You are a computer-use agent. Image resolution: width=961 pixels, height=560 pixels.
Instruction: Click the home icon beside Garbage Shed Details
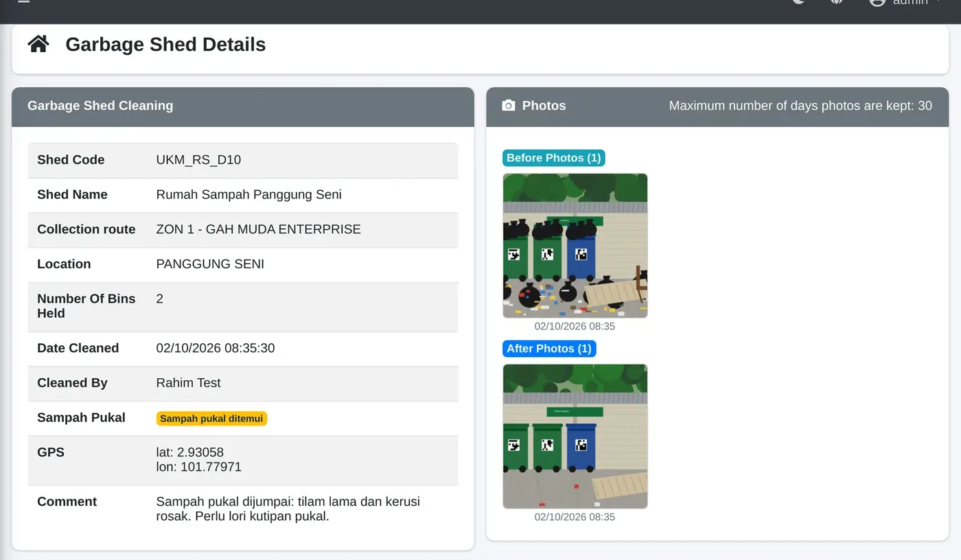[x=38, y=45]
